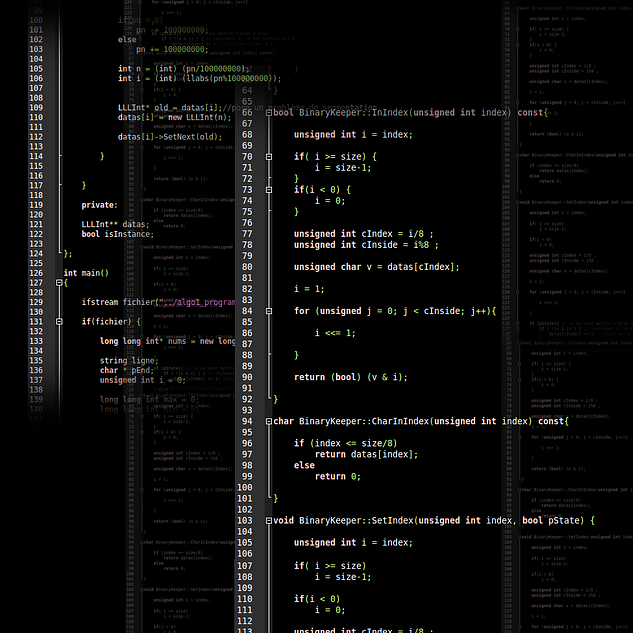
Task: Collapse the main() body fold marker at line 127
Action: (58, 283)
